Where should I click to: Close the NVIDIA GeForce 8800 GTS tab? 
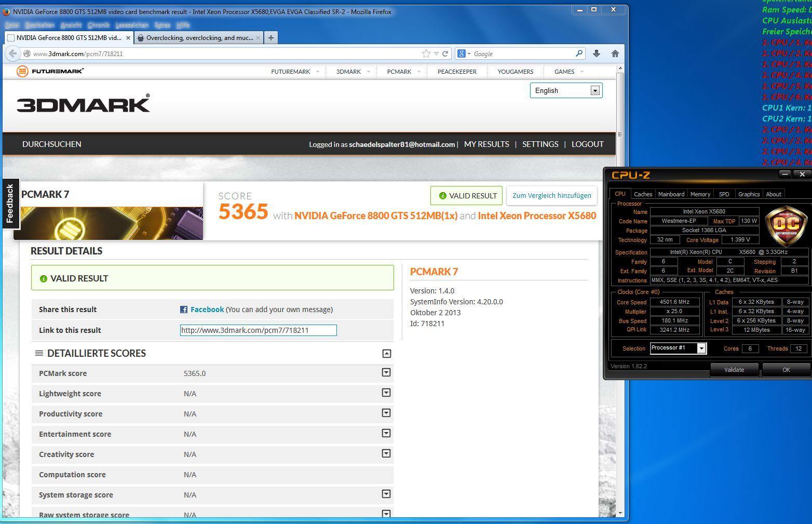pyautogui.click(x=128, y=38)
